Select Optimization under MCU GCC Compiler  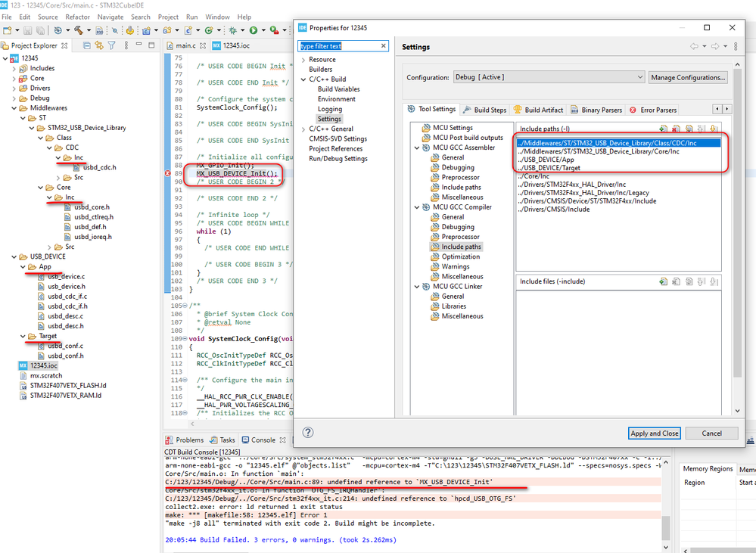(460, 256)
